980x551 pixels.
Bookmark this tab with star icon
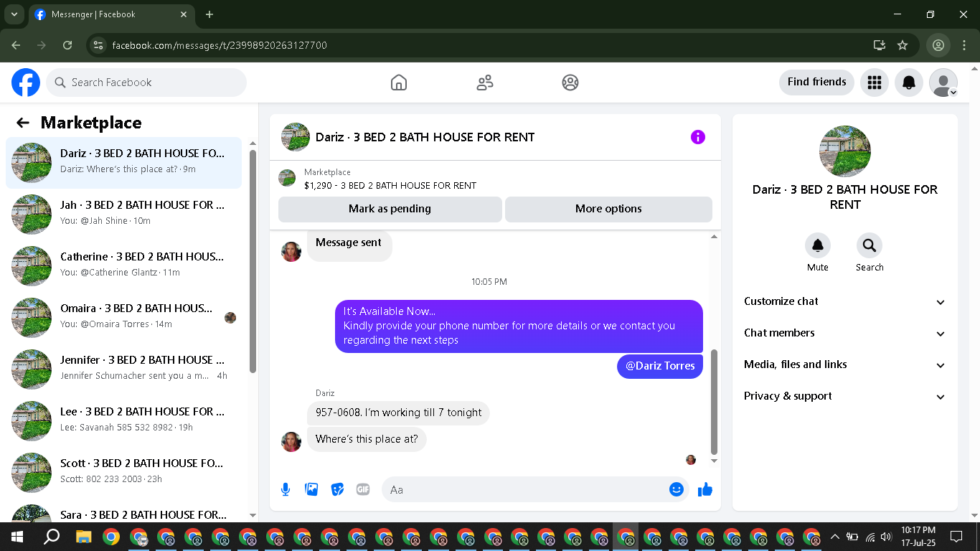pos(903,45)
